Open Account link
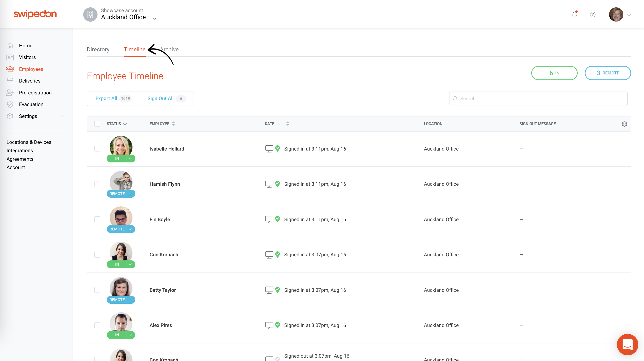 click(16, 167)
